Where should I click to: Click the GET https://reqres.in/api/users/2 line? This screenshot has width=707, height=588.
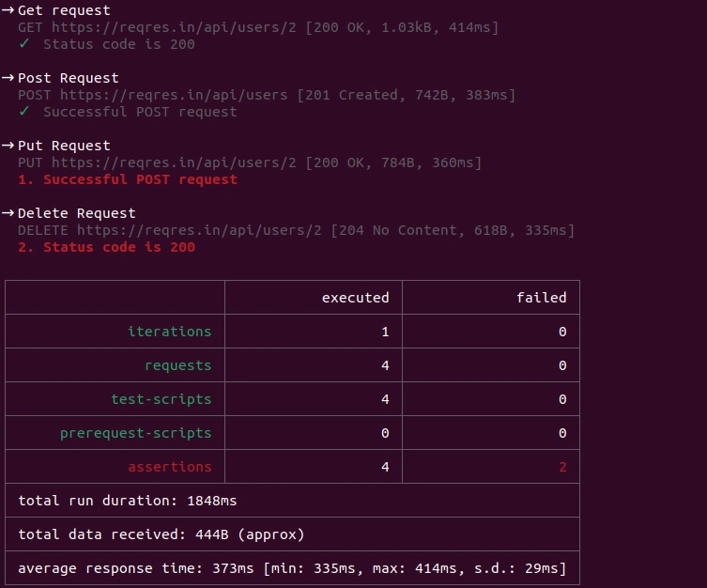tap(258, 27)
